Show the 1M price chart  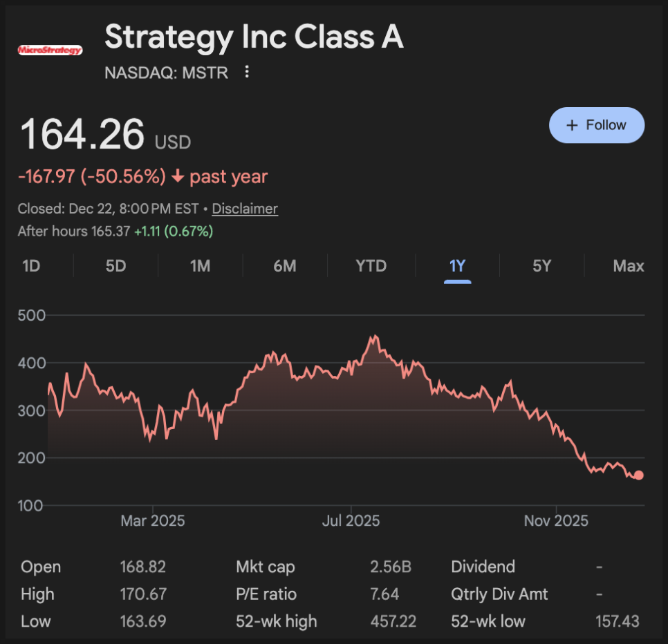coord(200,266)
